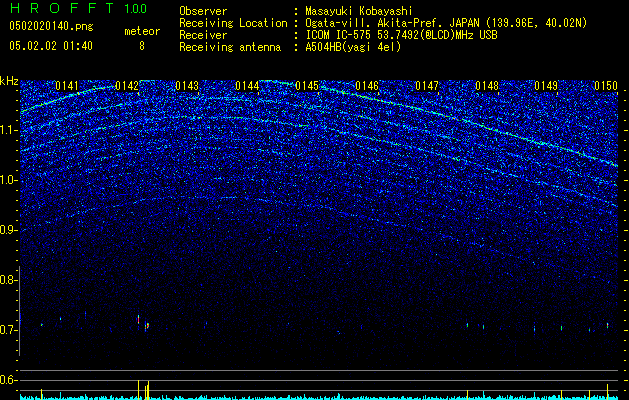Click the 0147 time marker

pyautogui.click(x=427, y=86)
